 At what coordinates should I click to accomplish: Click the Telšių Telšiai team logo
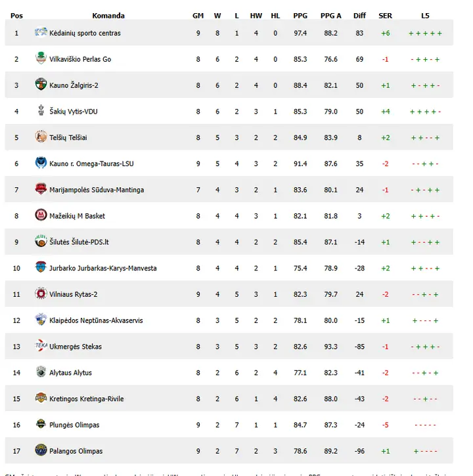tap(41, 137)
